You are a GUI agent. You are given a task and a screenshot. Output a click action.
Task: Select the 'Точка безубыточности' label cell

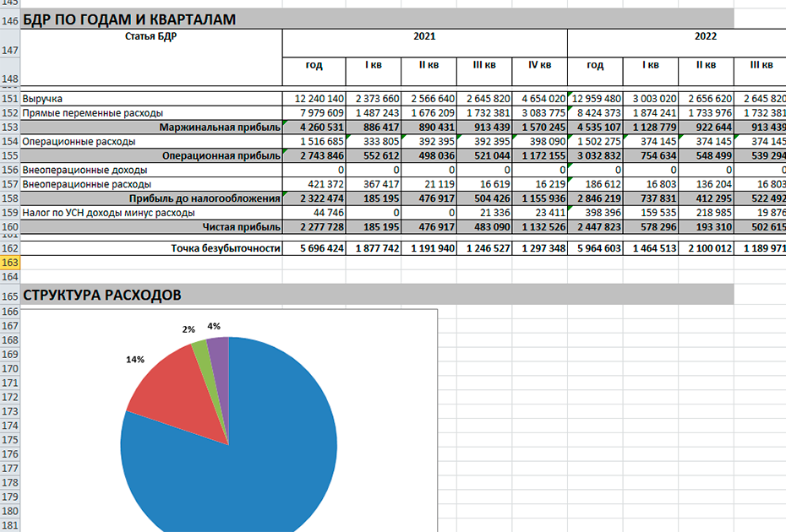pyautogui.click(x=225, y=248)
